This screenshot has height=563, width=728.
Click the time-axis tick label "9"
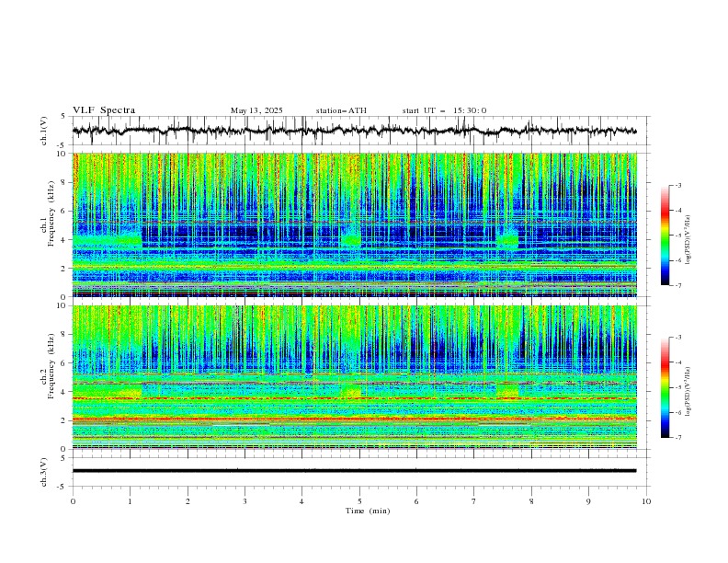click(588, 501)
